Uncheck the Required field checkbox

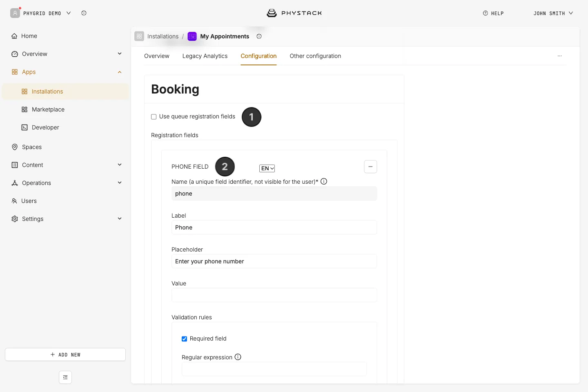pyautogui.click(x=185, y=339)
